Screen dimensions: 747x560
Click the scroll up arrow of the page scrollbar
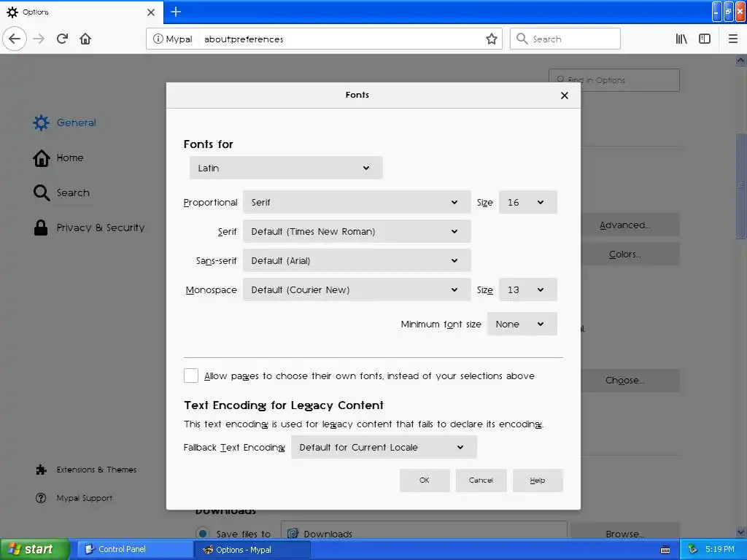click(x=741, y=61)
